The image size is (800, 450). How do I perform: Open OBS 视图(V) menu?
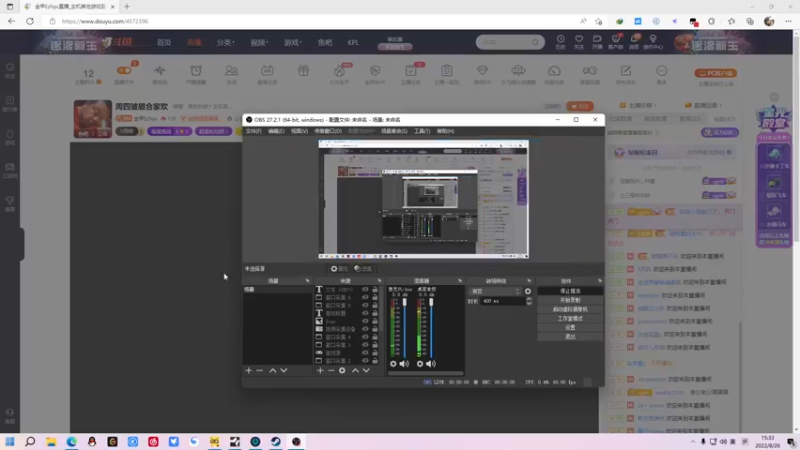299,131
